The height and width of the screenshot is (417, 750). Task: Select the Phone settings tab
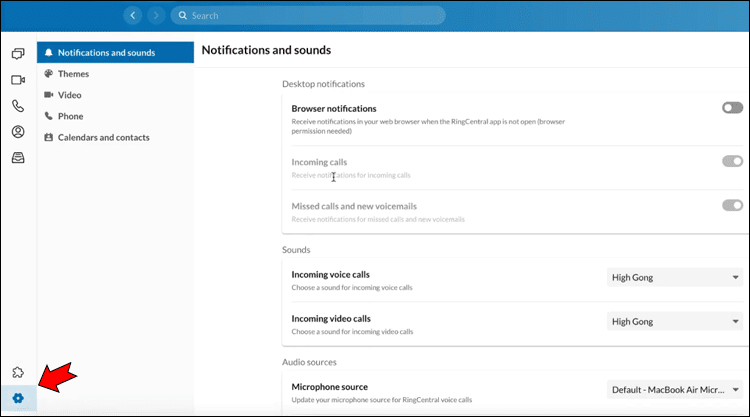point(115,116)
